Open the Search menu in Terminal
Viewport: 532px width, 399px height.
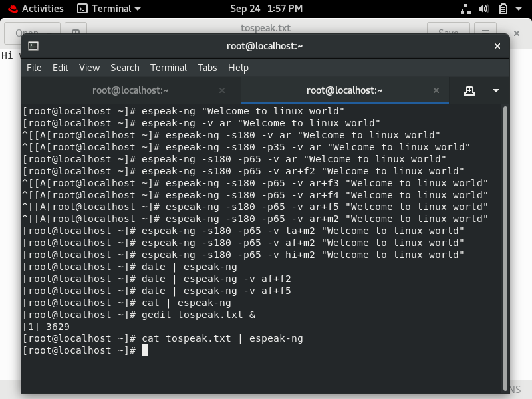click(x=125, y=67)
